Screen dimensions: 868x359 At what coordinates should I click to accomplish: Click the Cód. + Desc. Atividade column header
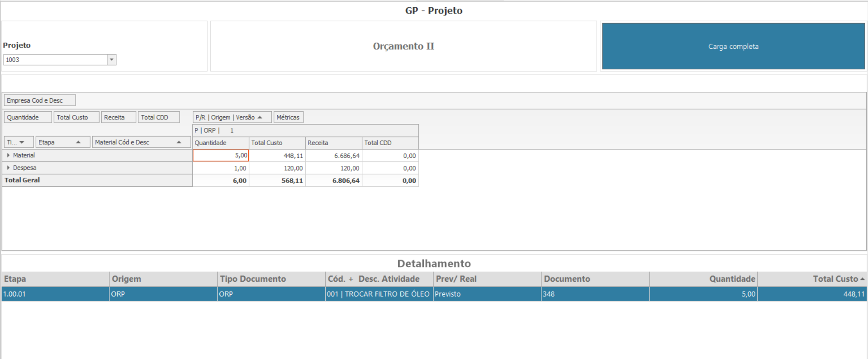379,279
